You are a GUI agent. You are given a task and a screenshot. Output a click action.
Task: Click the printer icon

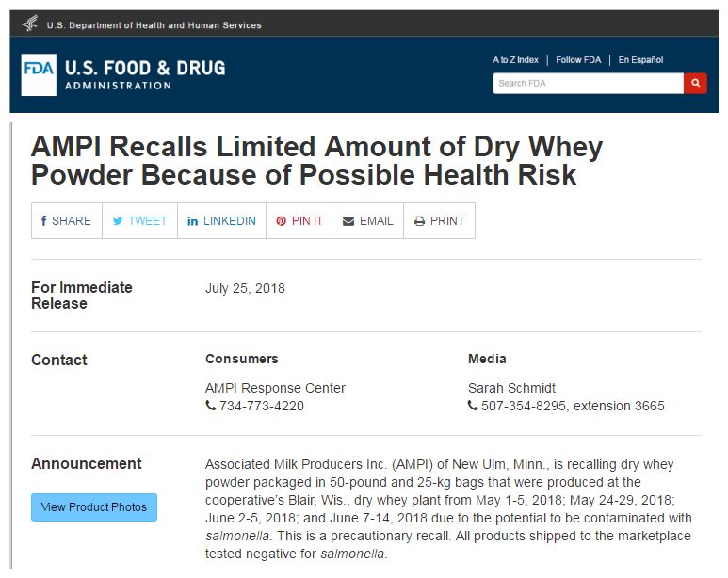[419, 221]
